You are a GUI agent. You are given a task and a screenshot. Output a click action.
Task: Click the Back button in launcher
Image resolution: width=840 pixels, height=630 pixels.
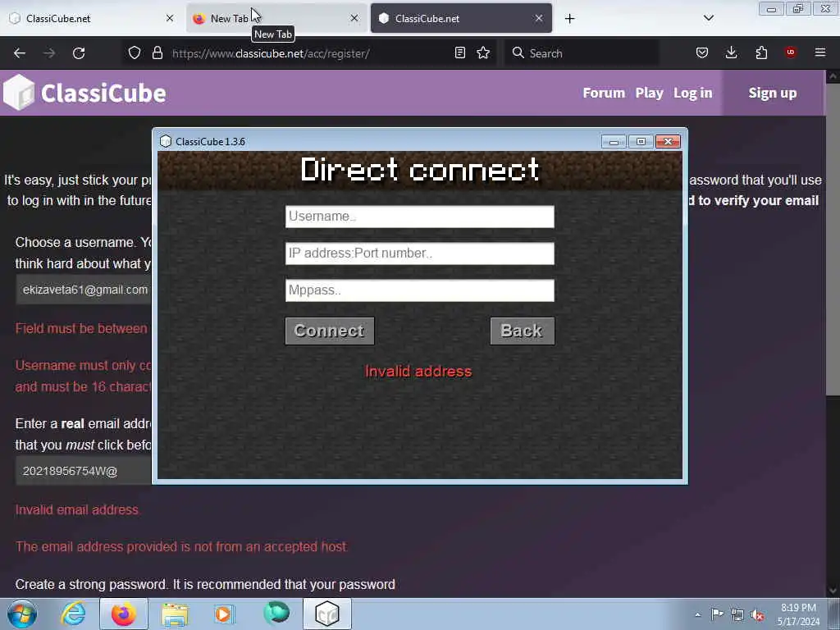click(523, 331)
